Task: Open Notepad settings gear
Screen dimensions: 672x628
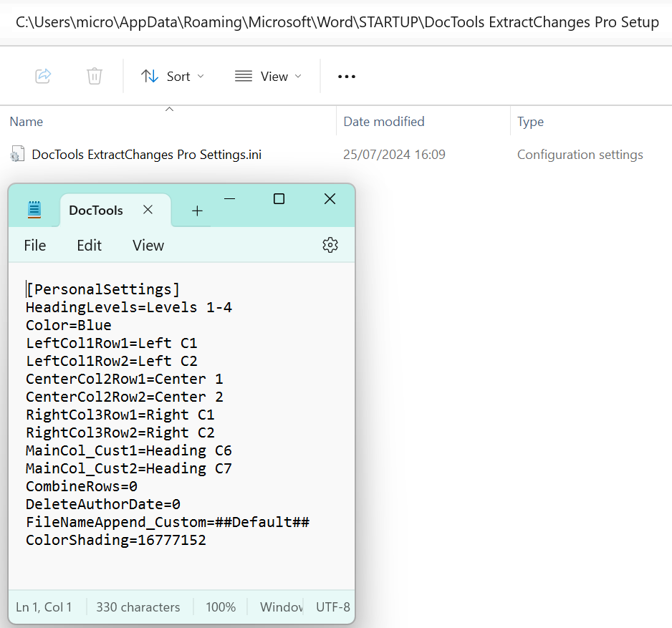Action: [x=330, y=245]
